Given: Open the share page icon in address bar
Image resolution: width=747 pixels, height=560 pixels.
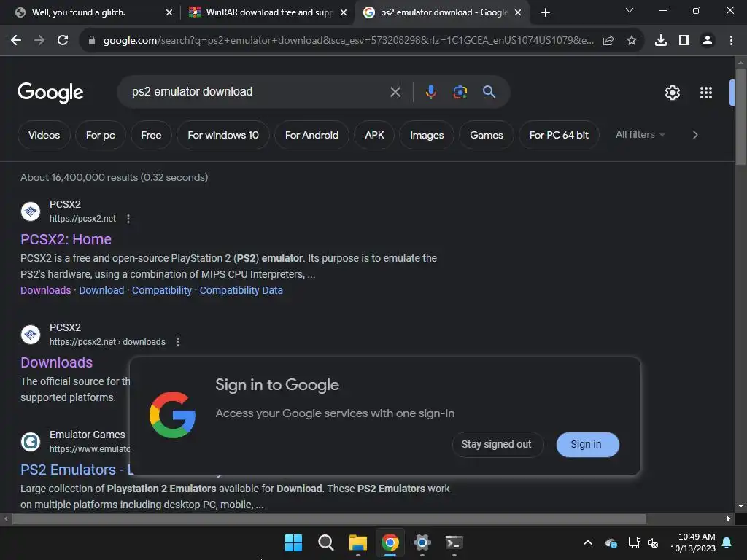Looking at the screenshot, I should click(608, 41).
